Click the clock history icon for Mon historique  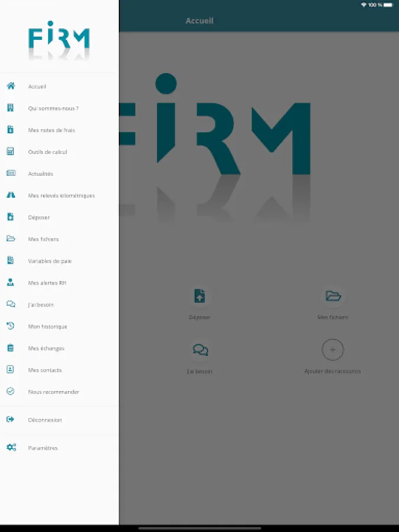coord(11,326)
